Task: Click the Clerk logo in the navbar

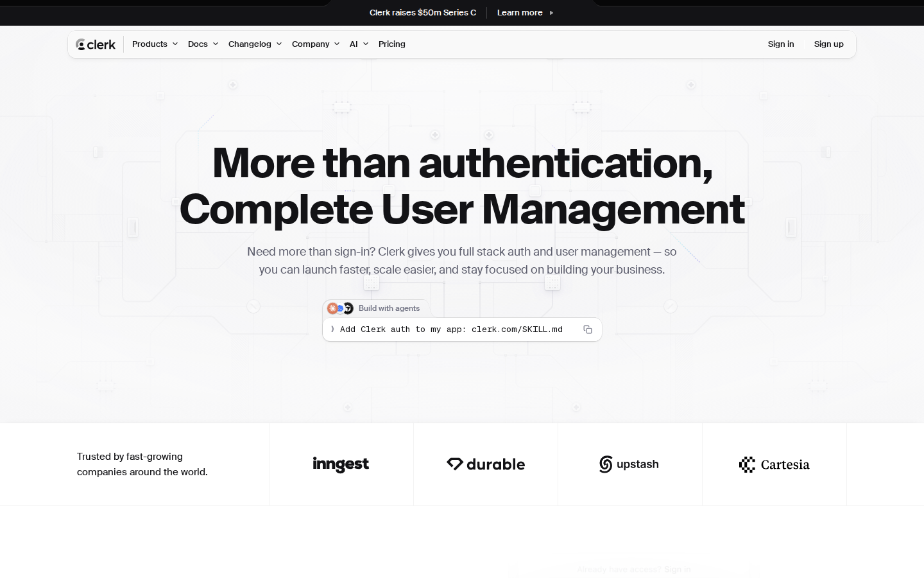Action: click(x=96, y=44)
